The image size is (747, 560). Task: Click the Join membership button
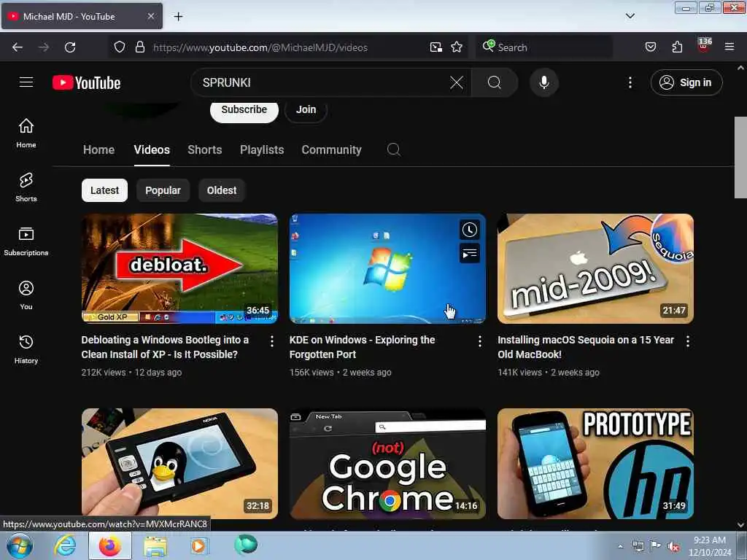pos(306,110)
